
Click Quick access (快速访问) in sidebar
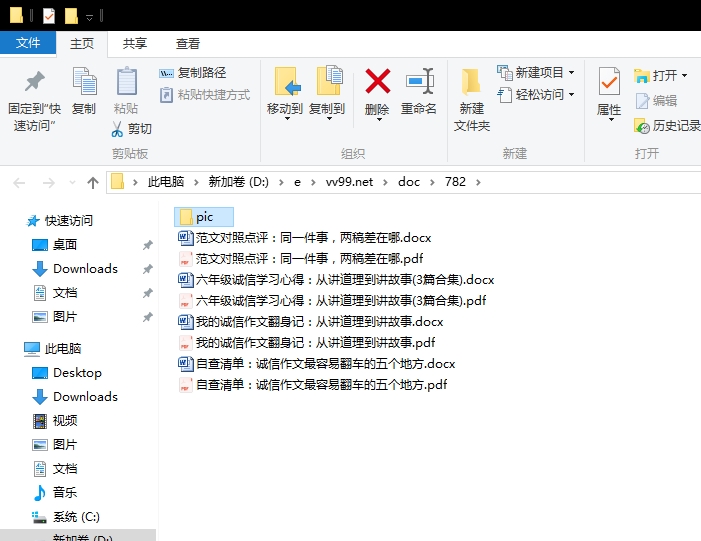click(x=59, y=220)
